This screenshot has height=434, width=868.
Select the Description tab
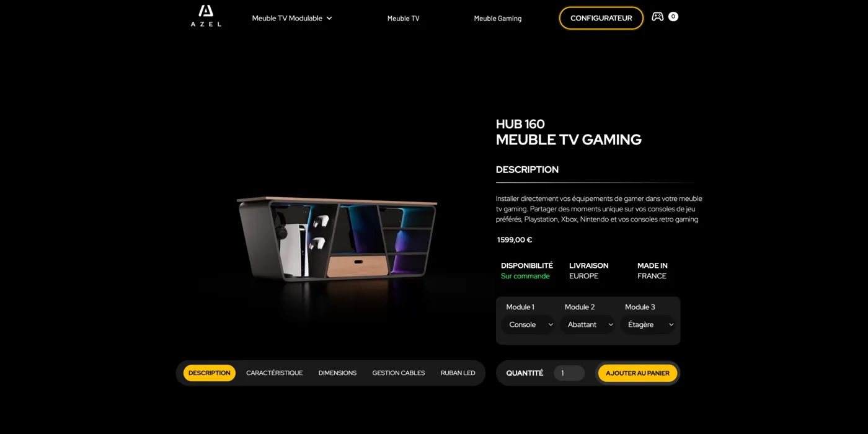click(210, 373)
